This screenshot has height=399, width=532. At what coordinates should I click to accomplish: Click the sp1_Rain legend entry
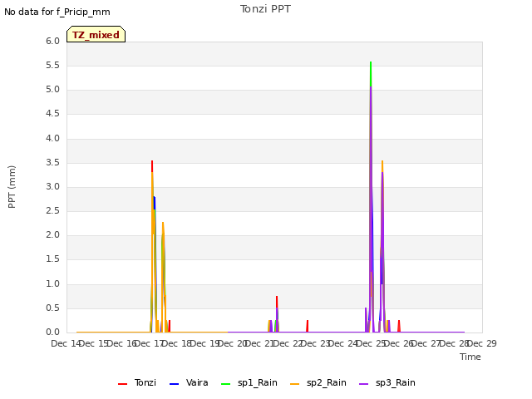click(x=249, y=382)
